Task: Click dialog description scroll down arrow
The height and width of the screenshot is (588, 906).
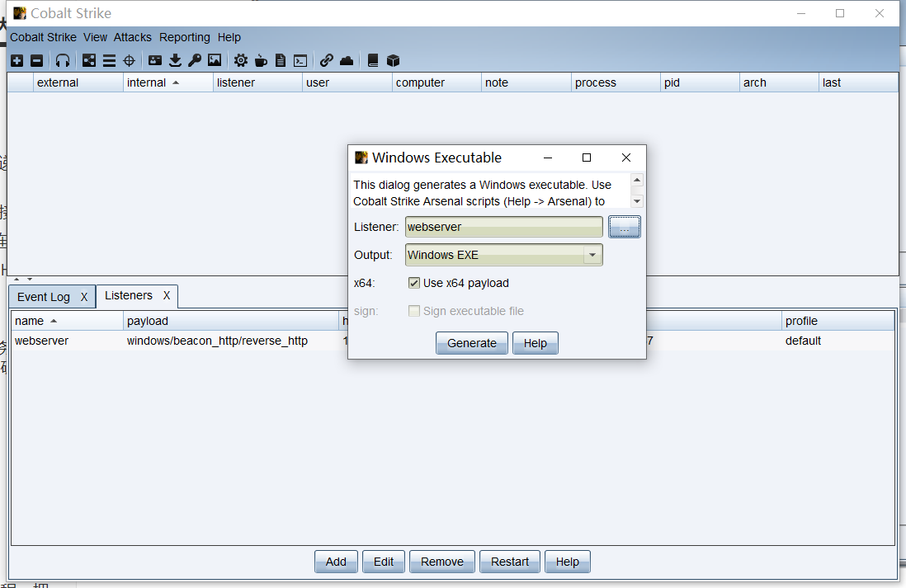Action: point(637,201)
